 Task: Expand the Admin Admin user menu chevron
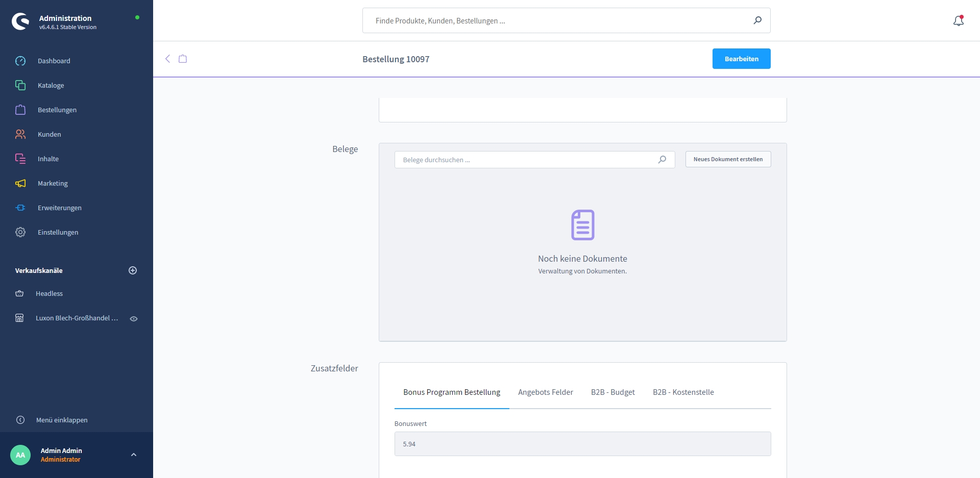click(x=134, y=455)
